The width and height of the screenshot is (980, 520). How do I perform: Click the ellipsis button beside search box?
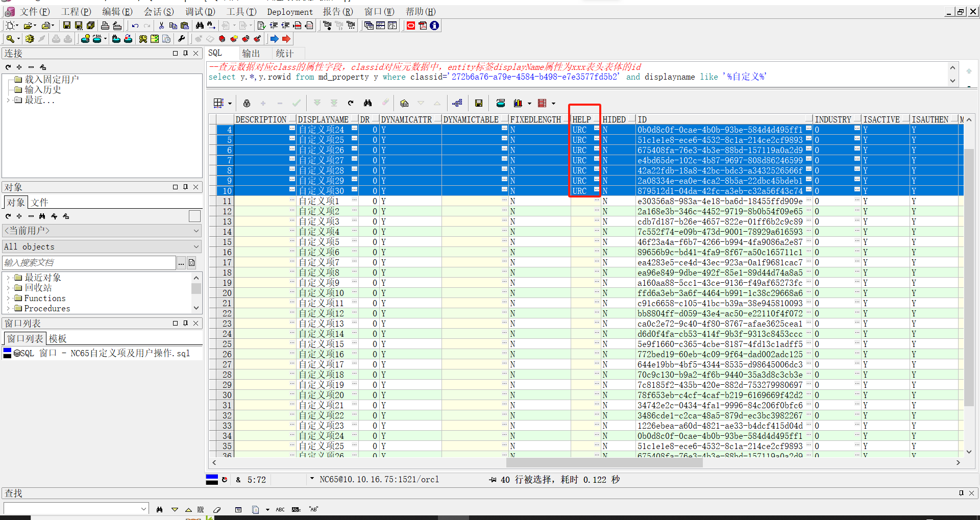tap(181, 263)
